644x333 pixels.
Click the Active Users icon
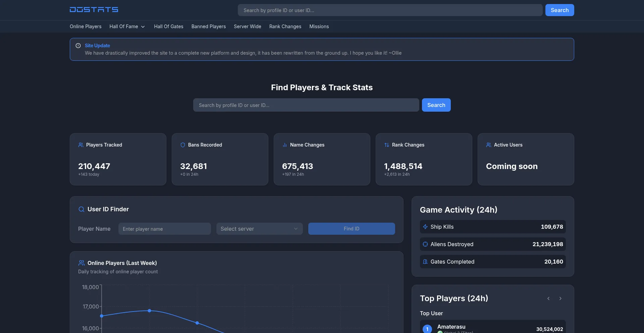point(489,145)
